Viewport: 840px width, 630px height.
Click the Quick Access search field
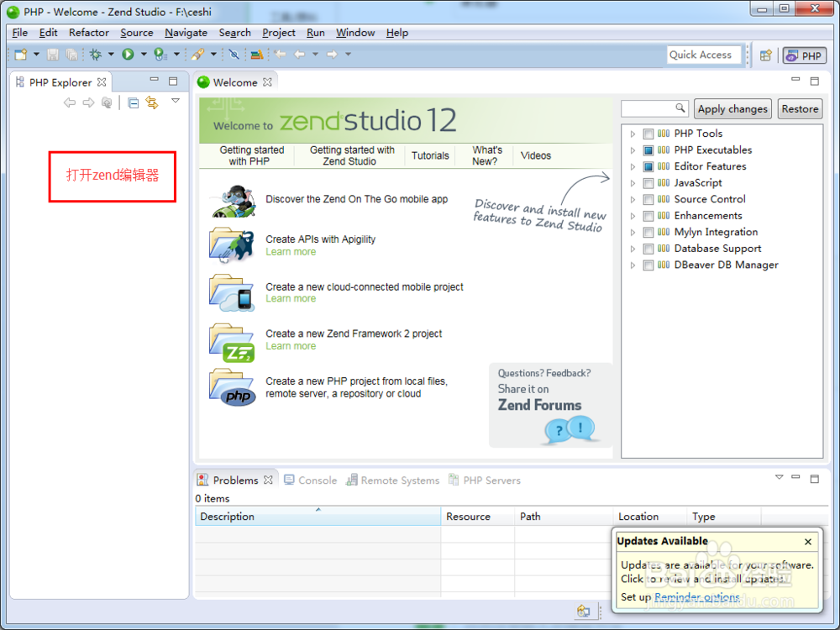pos(704,55)
